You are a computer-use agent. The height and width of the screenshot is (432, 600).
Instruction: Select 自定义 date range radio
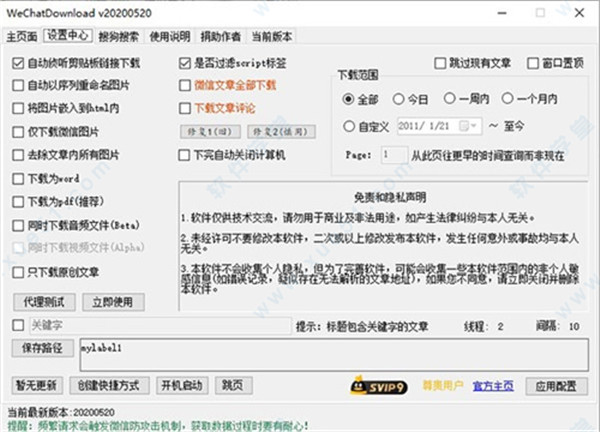pos(349,126)
